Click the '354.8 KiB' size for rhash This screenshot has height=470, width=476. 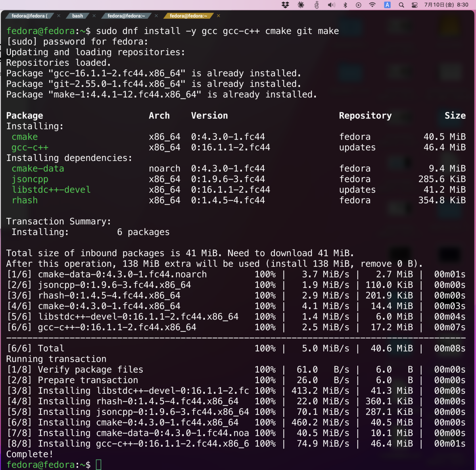(442, 200)
